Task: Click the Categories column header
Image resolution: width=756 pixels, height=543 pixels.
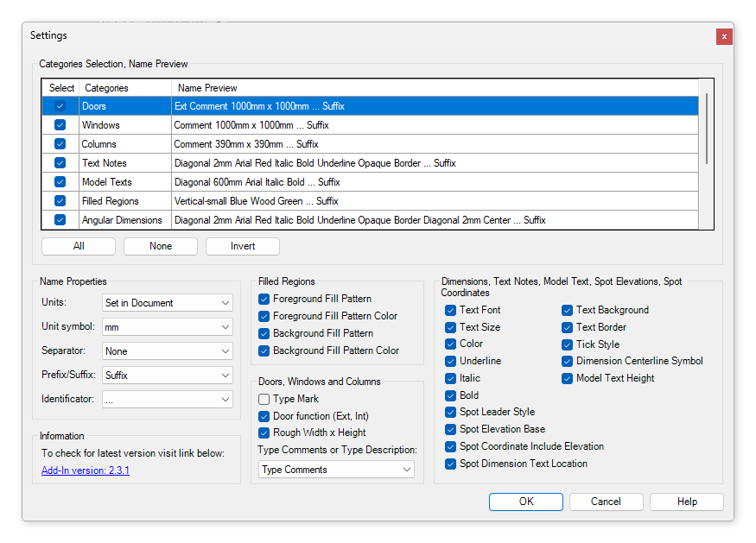Action: [x=124, y=88]
